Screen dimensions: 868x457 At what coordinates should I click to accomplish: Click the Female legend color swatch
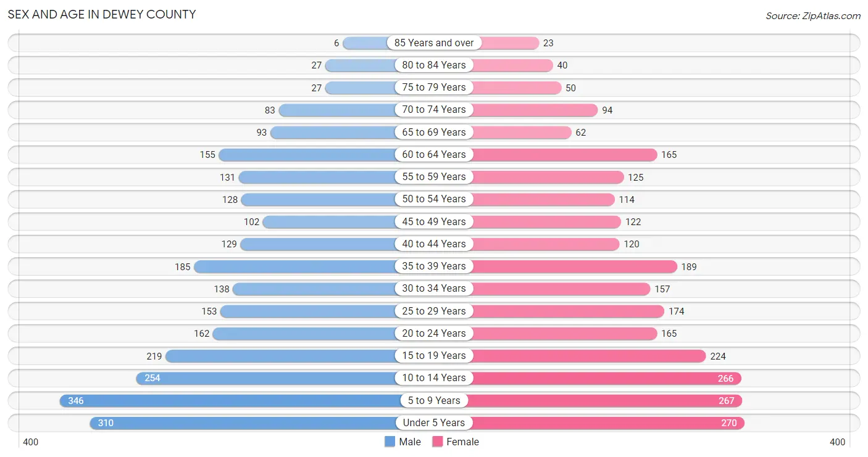click(438, 442)
